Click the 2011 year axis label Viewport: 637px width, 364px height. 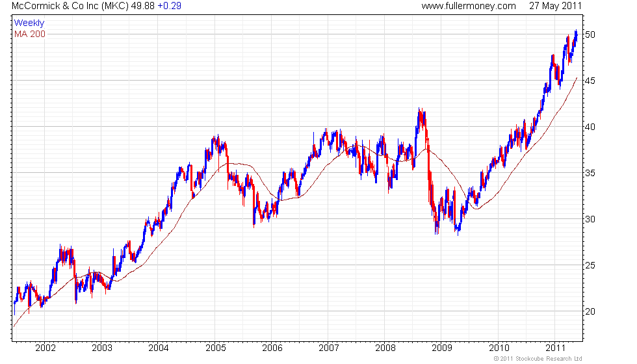[555, 348]
